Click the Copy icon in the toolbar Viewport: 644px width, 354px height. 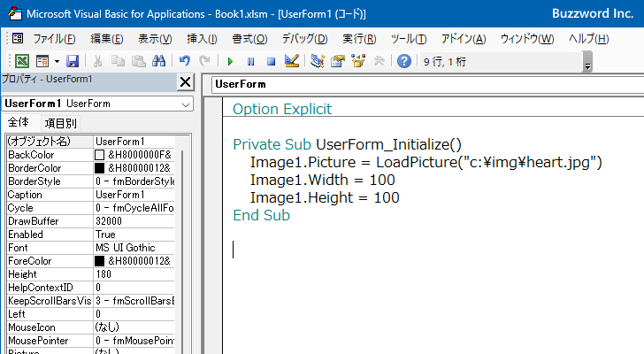118,61
